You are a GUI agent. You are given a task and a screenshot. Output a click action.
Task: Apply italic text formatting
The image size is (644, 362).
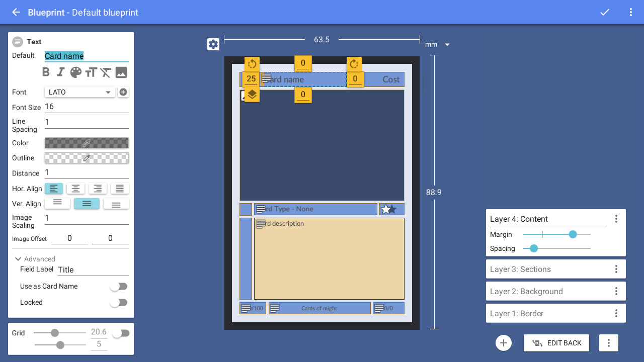click(60, 72)
